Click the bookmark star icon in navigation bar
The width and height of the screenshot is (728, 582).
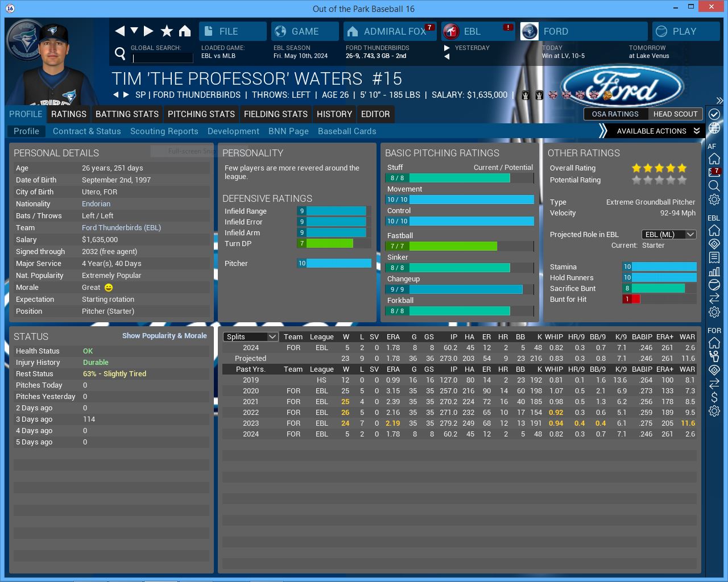click(167, 31)
